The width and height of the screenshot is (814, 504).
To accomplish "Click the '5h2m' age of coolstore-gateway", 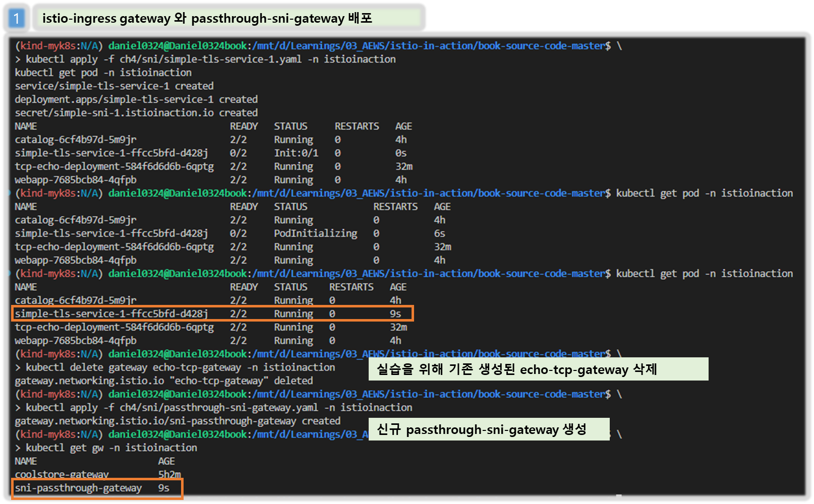I will pyautogui.click(x=169, y=474).
